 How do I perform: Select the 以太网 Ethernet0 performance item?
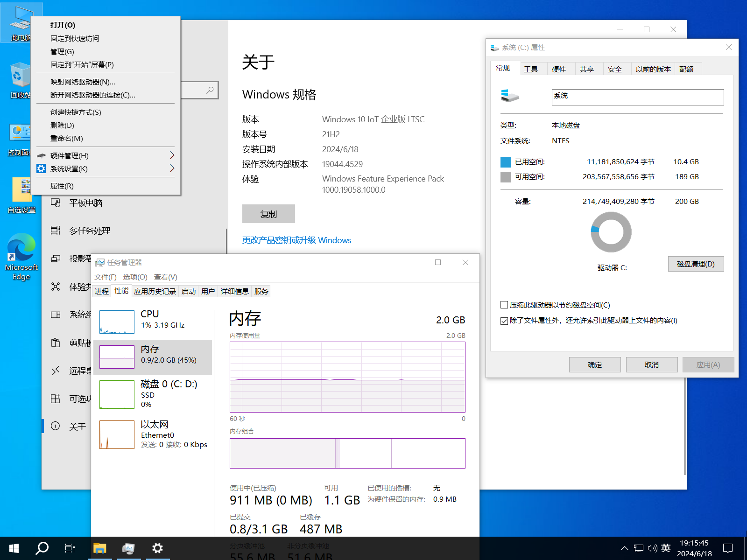tap(153, 434)
